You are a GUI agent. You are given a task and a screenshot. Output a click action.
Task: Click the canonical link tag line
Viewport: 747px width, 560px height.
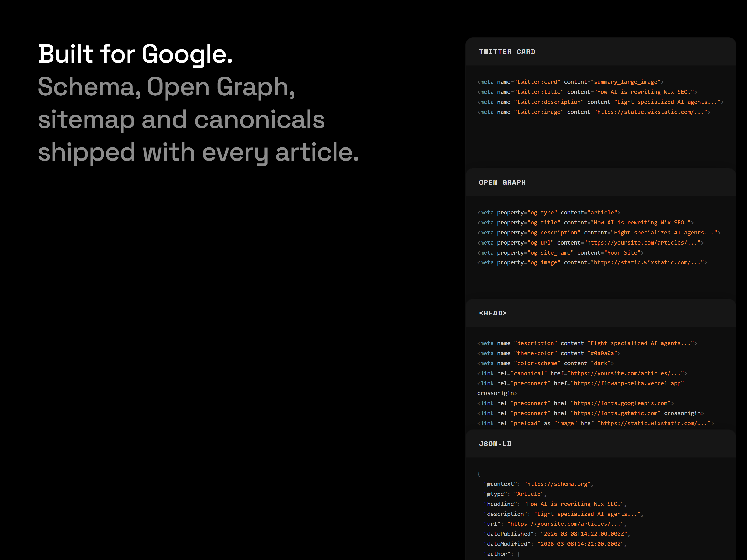click(582, 373)
